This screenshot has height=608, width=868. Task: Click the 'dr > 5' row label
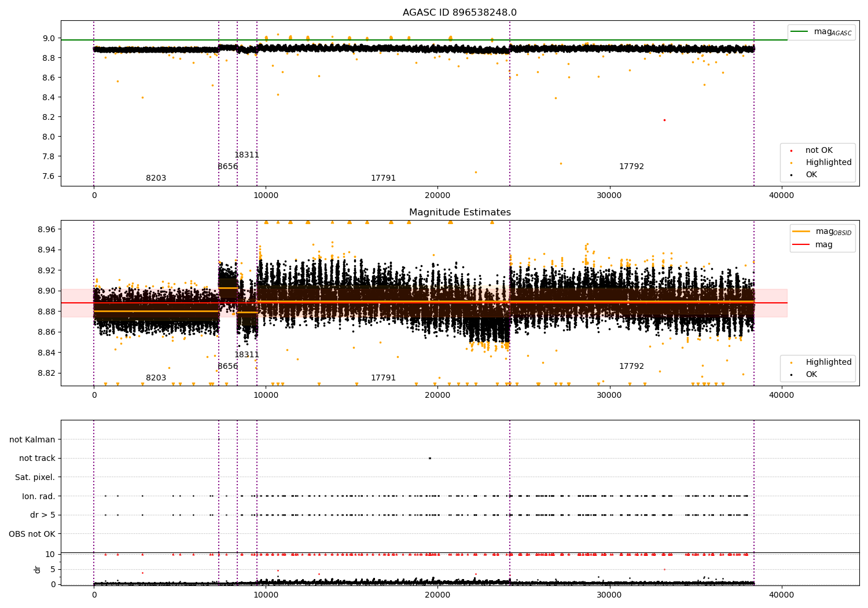coord(43,515)
